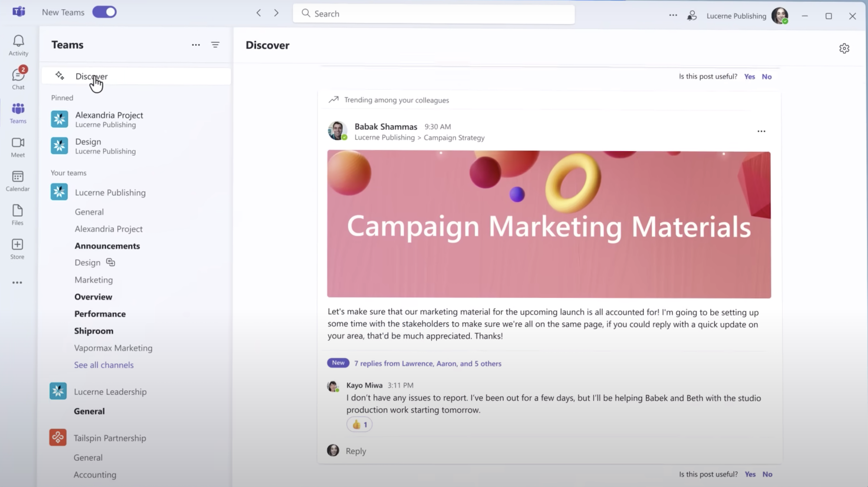Open Alexandria Project under Your teams

tap(108, 229)
